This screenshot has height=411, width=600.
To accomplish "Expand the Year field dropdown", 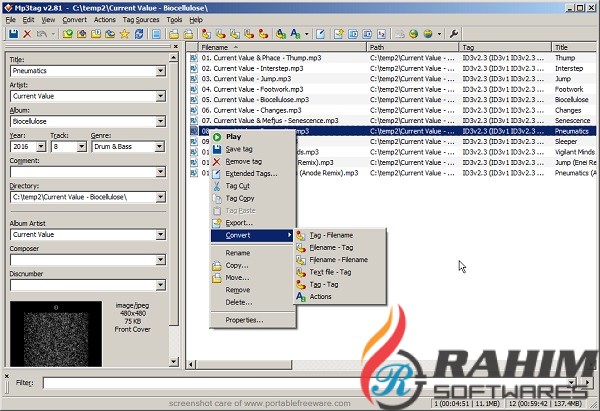I will click(x=41, y=147).
